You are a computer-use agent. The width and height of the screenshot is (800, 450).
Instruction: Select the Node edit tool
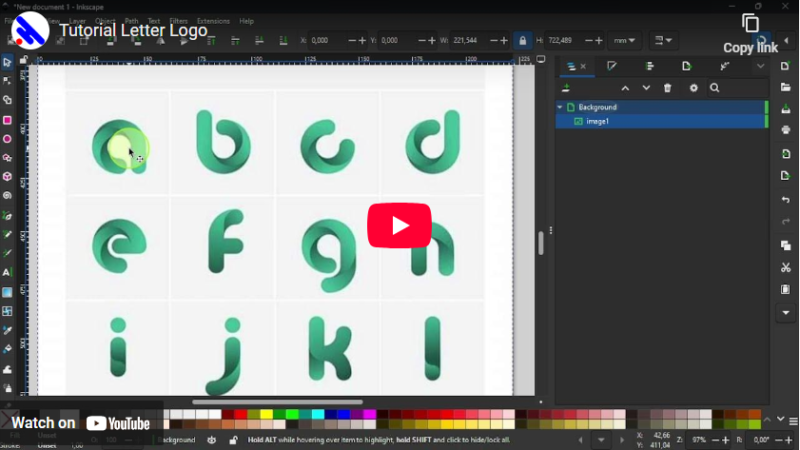(x=7, y=81)
